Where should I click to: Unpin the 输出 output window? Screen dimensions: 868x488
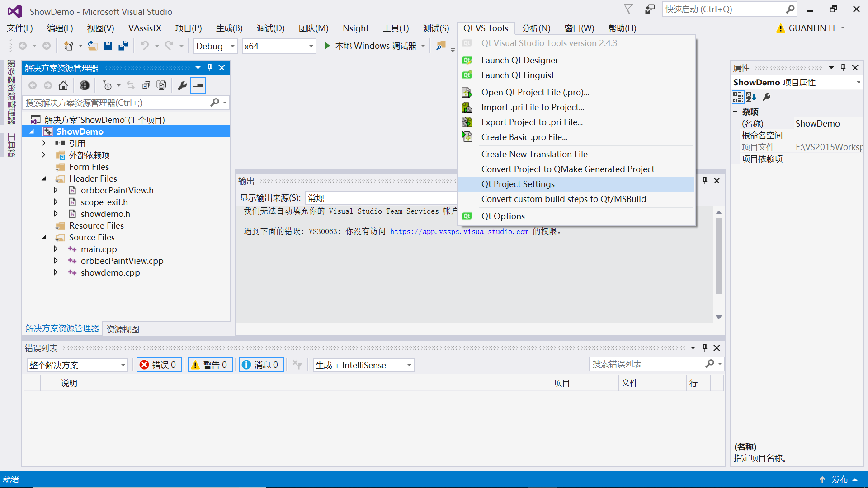[704, 180]
